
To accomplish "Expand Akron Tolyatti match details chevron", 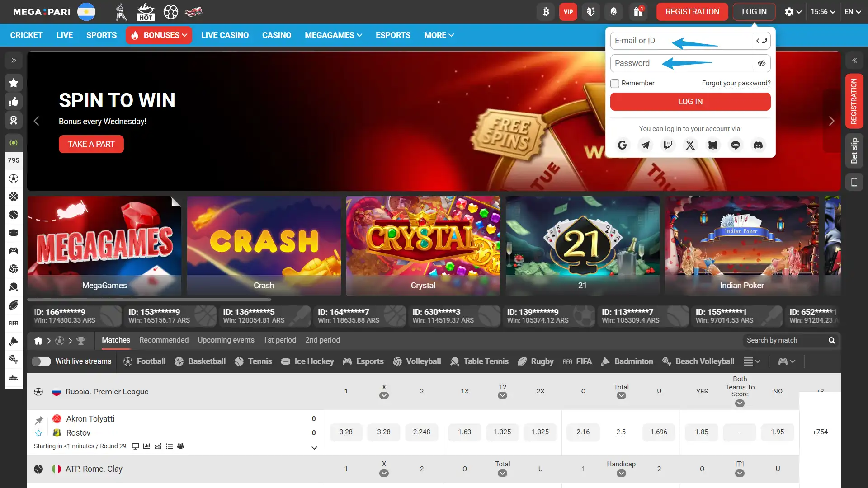I will (x=314, y=448).
